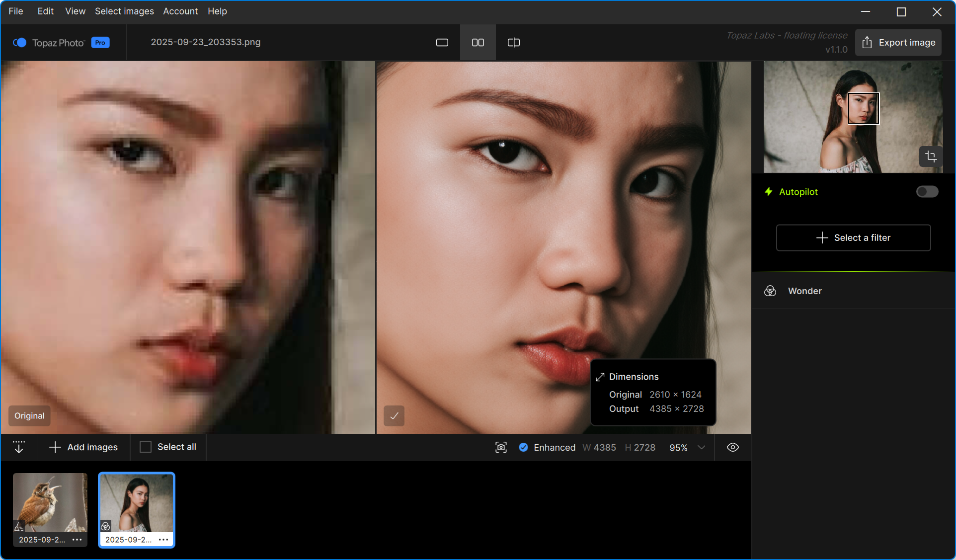Click the Dimensions resize icon

[x=600, y=377]
